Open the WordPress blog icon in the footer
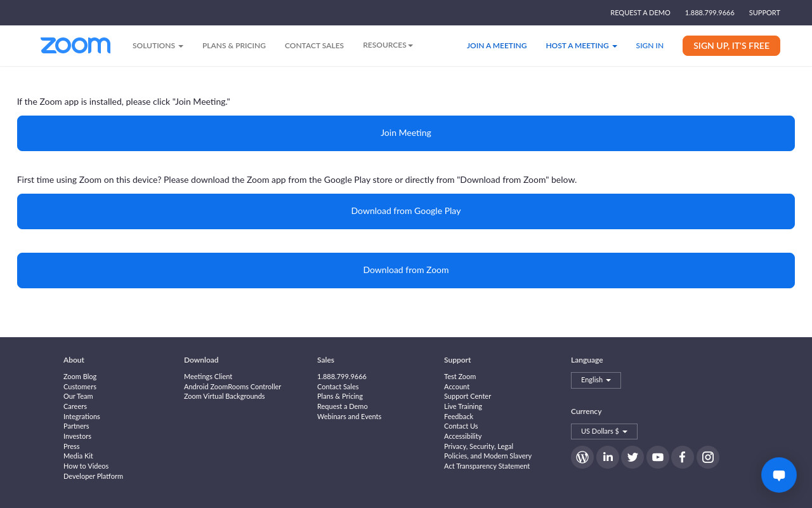The height and width of the screenshot is (508, 812). [582, 457]
